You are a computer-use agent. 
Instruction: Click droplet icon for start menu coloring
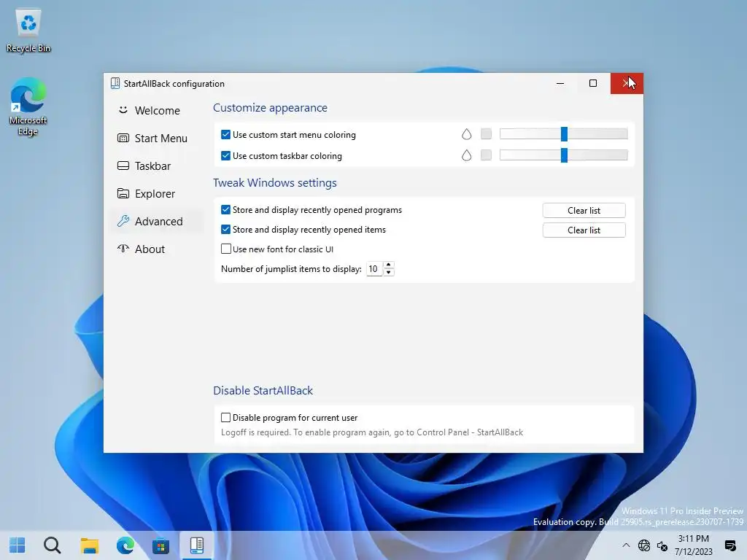[x=466, y=134]
